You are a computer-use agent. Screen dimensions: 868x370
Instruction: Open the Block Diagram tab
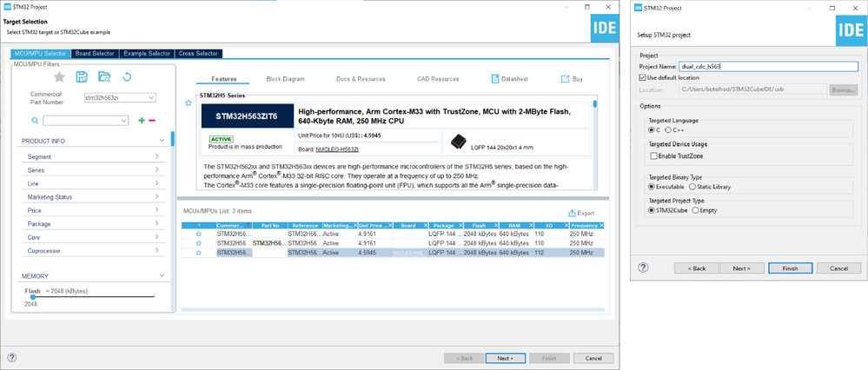[x=285, y=79]
